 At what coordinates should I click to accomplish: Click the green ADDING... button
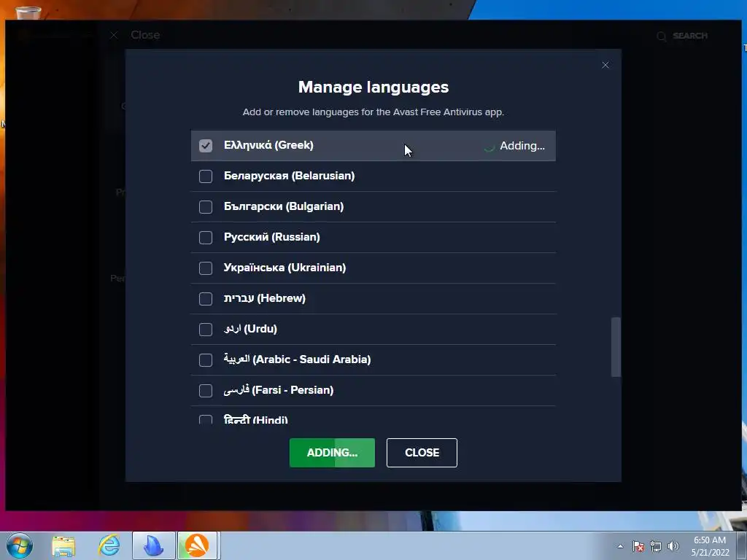point(332,452)
